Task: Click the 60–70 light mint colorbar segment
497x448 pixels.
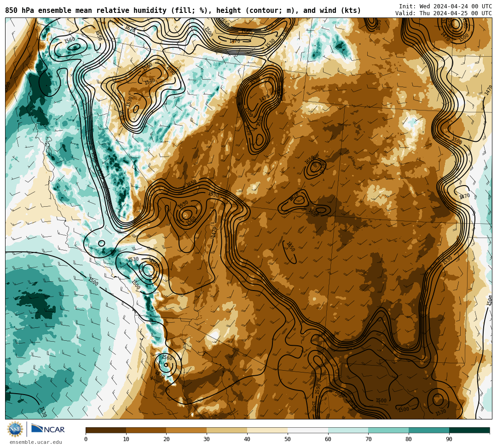Action: coord(348,430)
